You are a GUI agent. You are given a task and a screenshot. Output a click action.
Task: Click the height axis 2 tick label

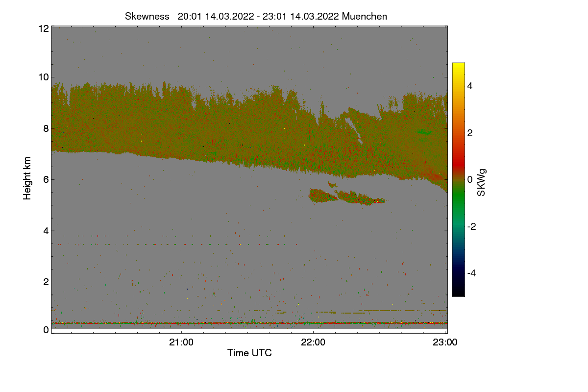46,281
